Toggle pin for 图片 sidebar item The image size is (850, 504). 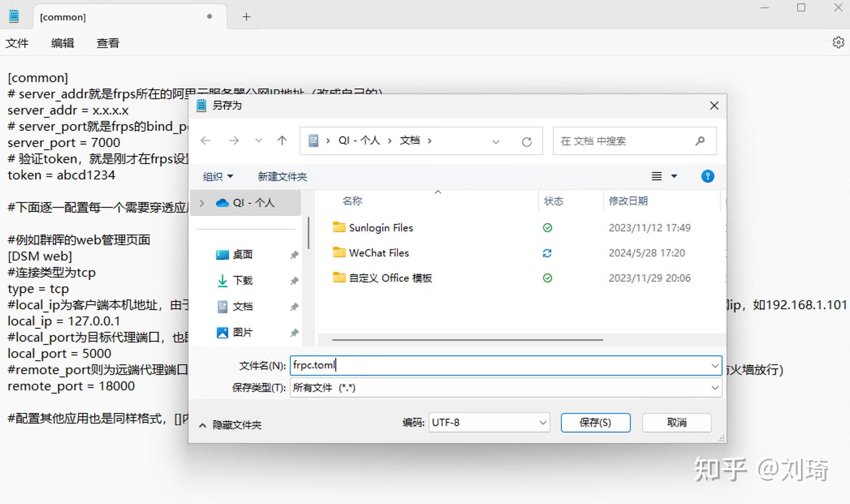pyautogui.click(x=294, y=332)
